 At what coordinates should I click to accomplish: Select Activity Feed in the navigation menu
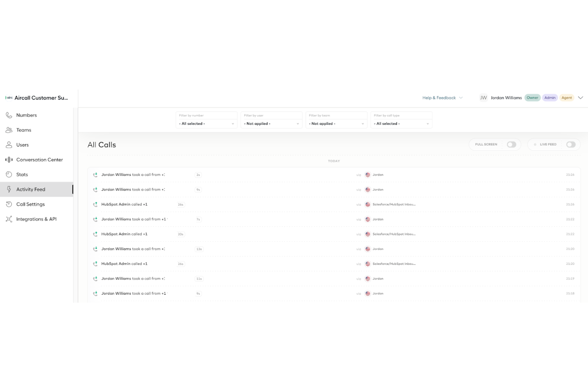coord(31,189)
